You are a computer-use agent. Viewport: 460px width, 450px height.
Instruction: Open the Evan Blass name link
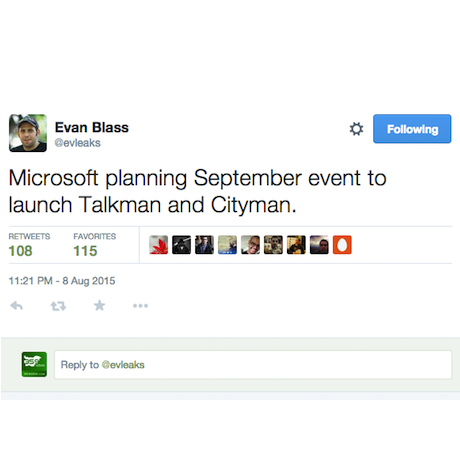[x=92, y=127]
